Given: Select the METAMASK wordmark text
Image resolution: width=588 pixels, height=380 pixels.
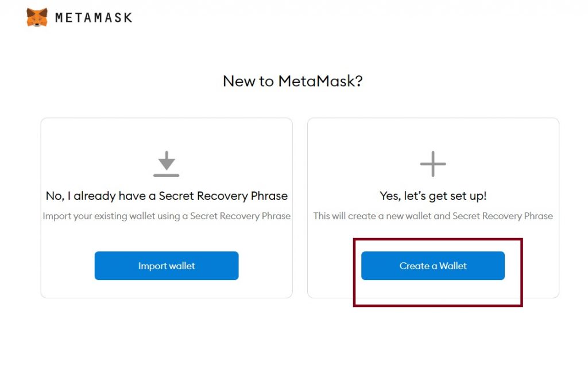Looking at the screenshot, I should tap(94, 18).
